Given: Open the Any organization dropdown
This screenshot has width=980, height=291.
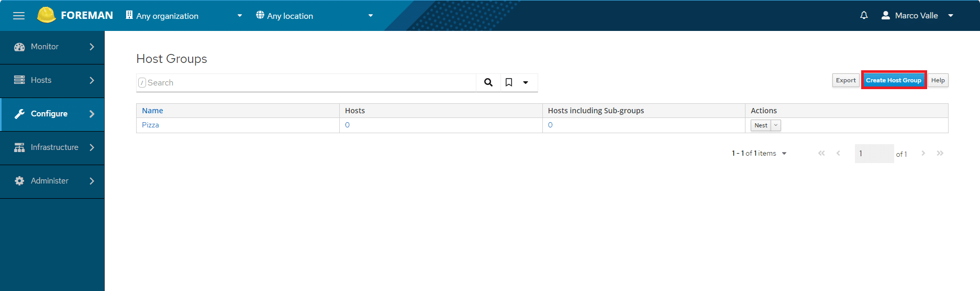Looking at the screenshot, I should [184, 16].
